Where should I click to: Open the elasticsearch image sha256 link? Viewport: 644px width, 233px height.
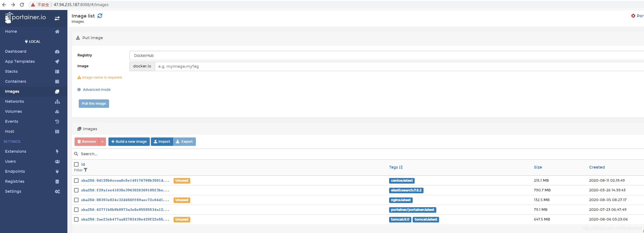click(125, 190)
